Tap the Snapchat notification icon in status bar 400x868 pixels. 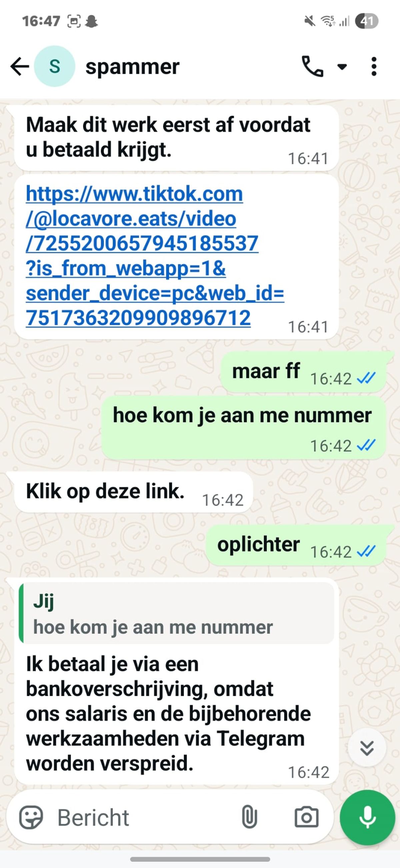[x=91, y=22]
